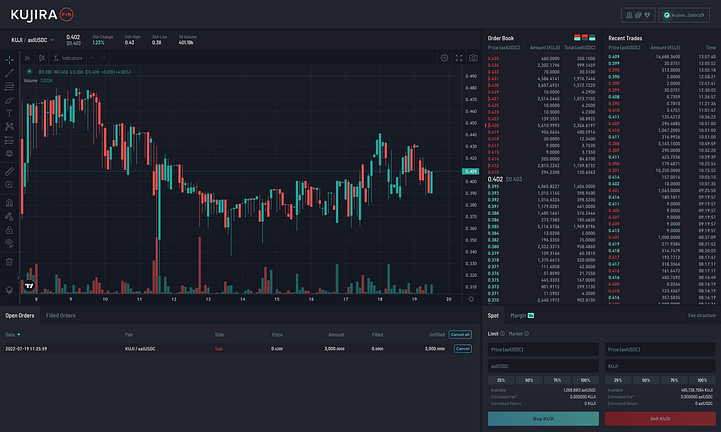Cancel all open orders
Screen dimensions: 721x432
click(460, 334)
